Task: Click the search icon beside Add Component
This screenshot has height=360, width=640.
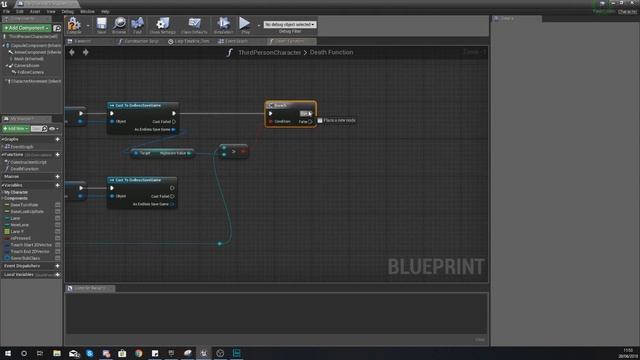Action: [x=57, y=28]
